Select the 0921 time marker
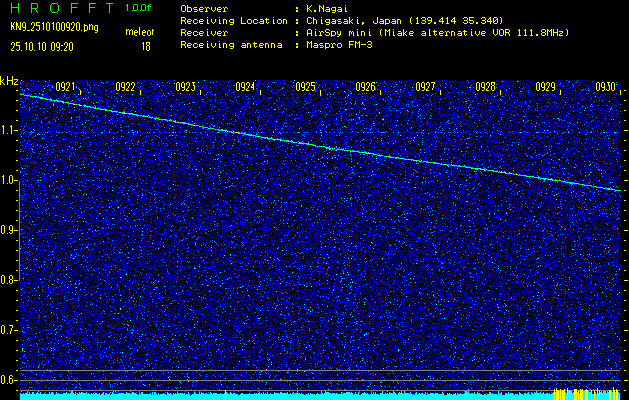The image size is (629, 400). (x=66, y=87)
